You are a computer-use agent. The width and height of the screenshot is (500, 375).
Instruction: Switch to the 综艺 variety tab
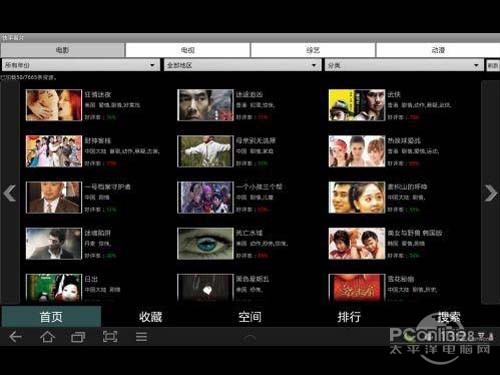(x=313, y=50)
